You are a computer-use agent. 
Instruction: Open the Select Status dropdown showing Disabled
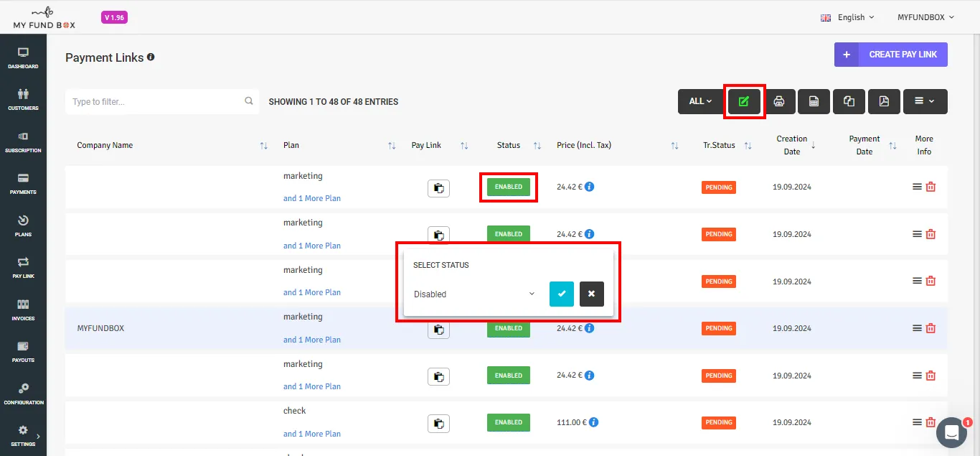[474, 294]
